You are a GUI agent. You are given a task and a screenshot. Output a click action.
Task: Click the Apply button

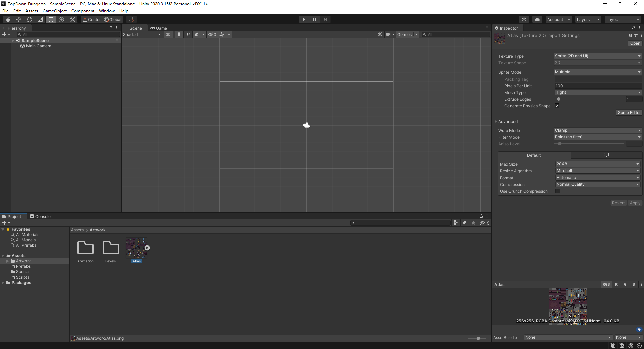(x=635, y=203)
